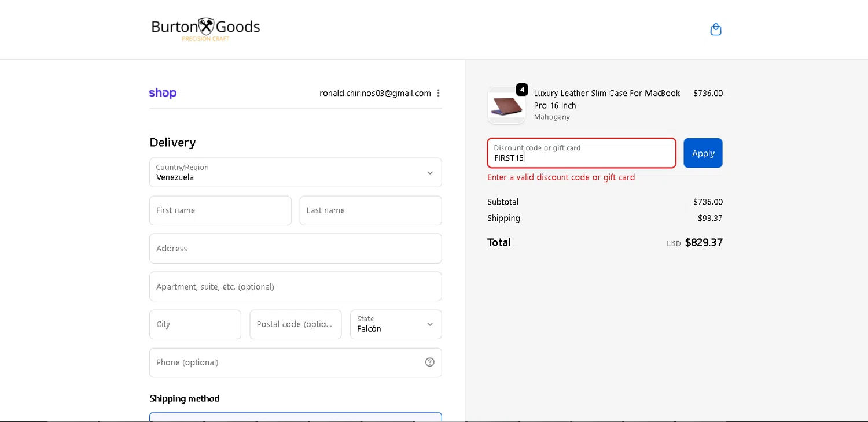The image size is (868, 422).
Task: Focus the Apartment, suite, etc. field
Action: [296, 287]
